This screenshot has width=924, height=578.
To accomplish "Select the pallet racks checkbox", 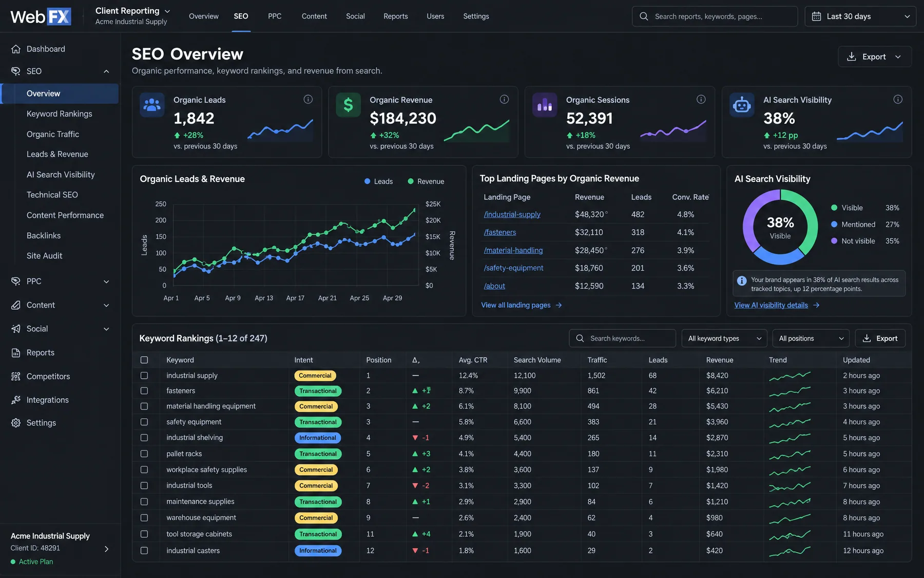I will coord(144,454).
